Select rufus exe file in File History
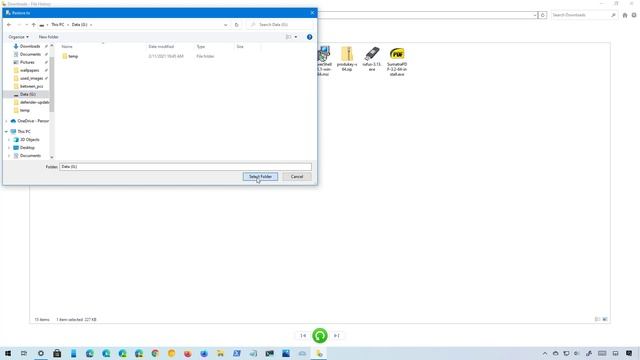The image size is (640, 360). (x=371, y=60)
